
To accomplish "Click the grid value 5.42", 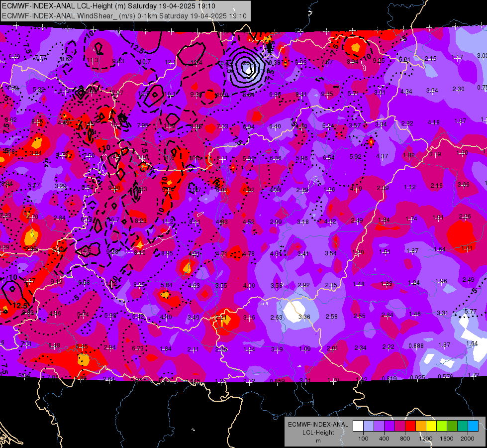I will (x=138, y=317).
